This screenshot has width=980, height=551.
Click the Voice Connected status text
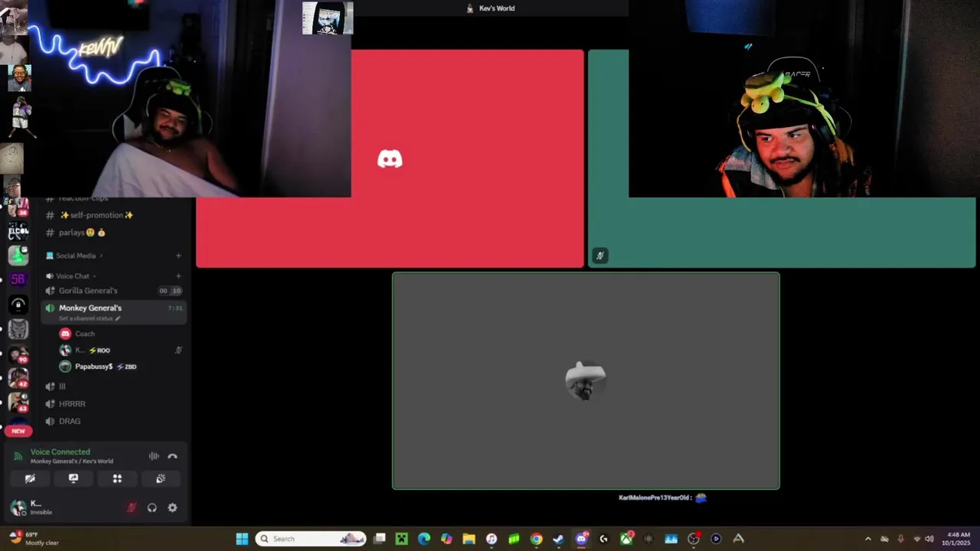(x=60, y=452)
